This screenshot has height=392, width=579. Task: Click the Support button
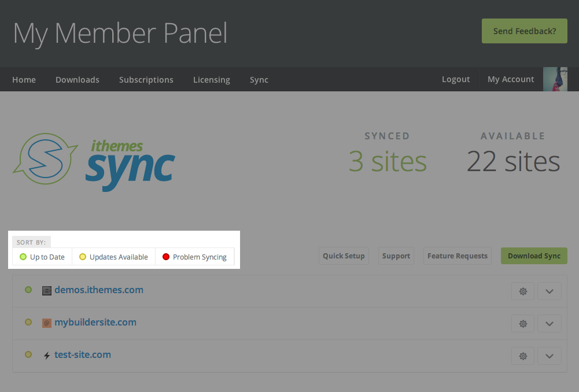click(x=396, y=256)
